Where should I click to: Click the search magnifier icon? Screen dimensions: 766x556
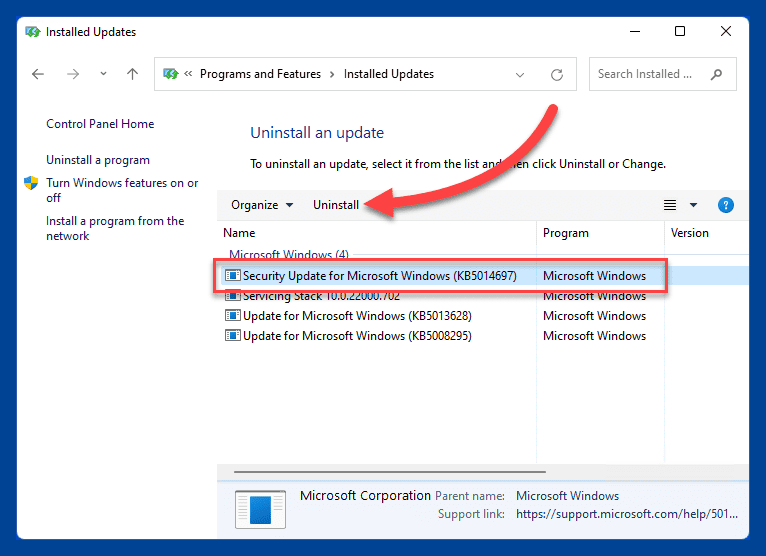(716, 74)
